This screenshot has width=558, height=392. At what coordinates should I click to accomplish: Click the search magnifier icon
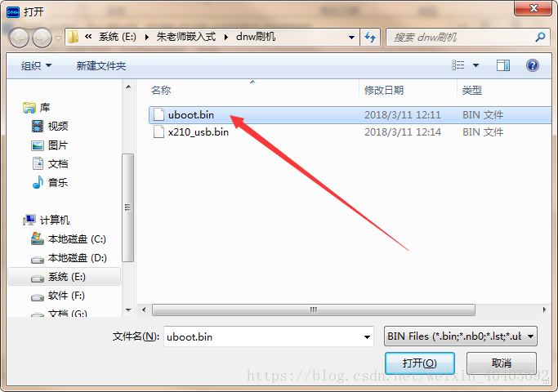[541, 37]
